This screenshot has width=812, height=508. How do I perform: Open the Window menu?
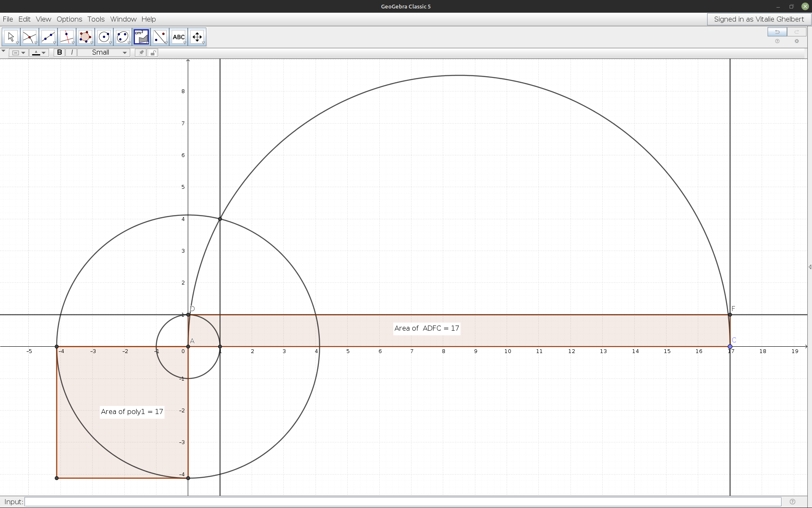(x=123, y=19)
